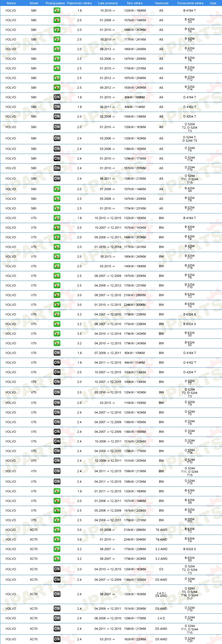Image resolution: width=222 pixels, height=644 pixels.
Task: Click the PB petrol icon in S80 183kW/249KM row
Action: (57, 88)
